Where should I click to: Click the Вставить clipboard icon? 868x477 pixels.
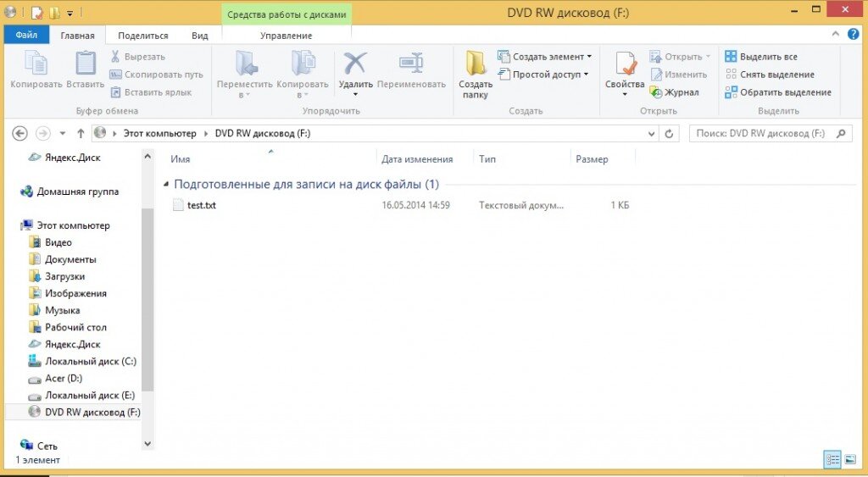86,63
